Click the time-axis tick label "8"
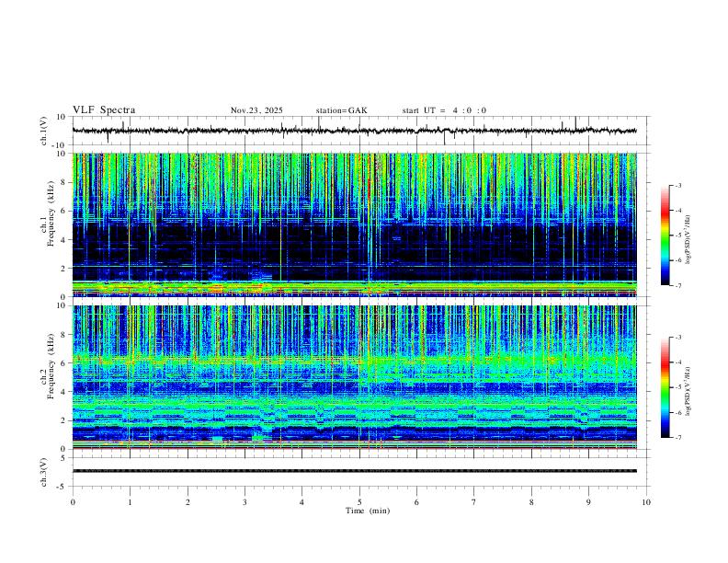This screenshot has height=563, width=728. click(531, 502)
